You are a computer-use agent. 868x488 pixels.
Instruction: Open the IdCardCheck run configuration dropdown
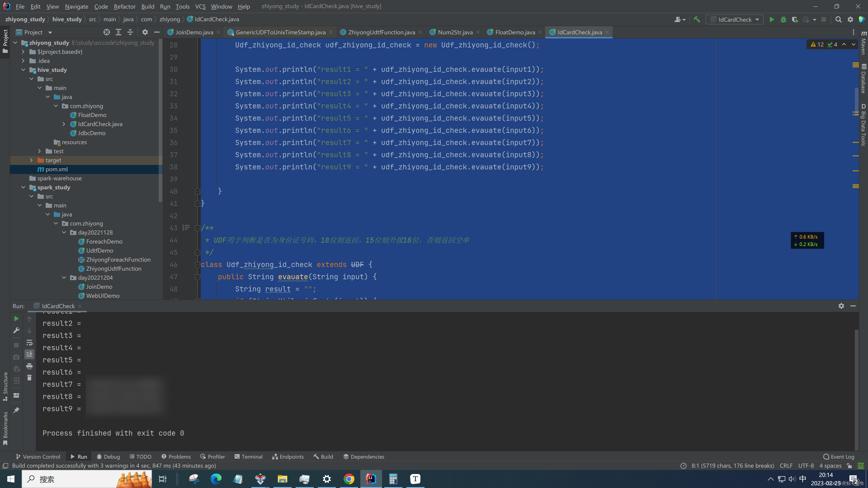click(x=735, y=19)
